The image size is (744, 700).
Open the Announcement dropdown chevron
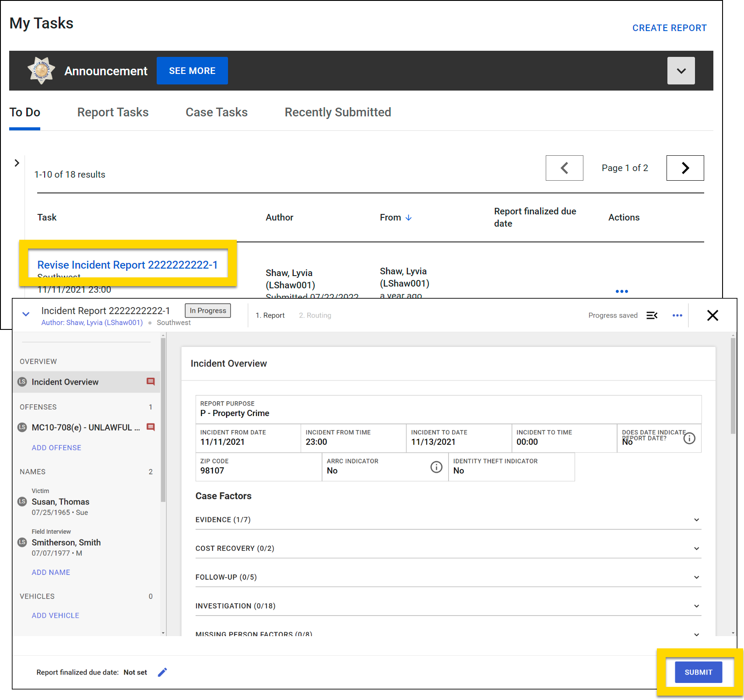681,71
